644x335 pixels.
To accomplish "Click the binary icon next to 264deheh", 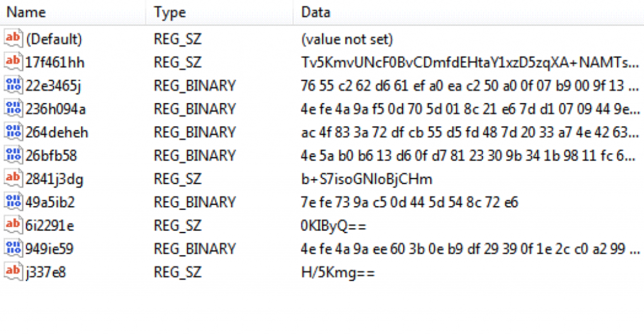I will [13, 132].
